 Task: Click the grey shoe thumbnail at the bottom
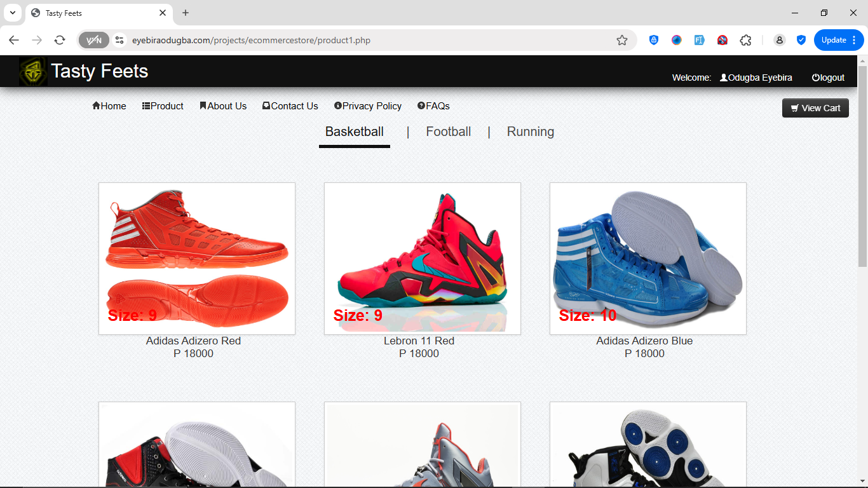tap(423, 444)
